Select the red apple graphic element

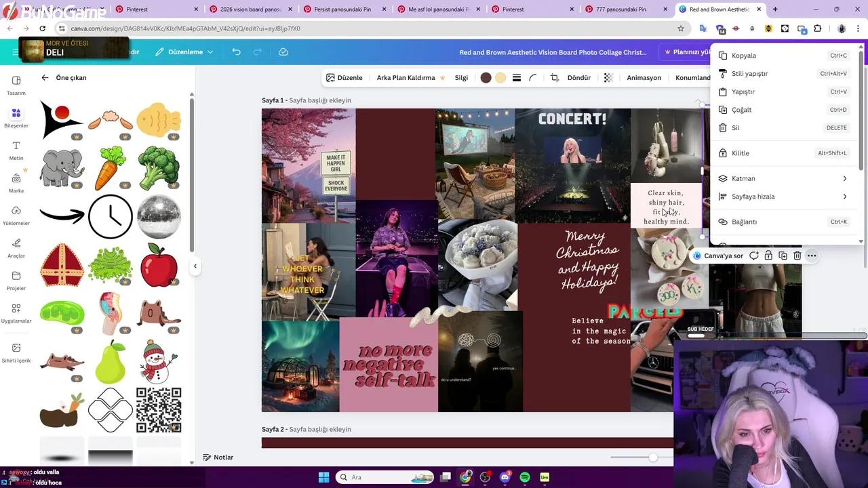[x=159, y=265]
